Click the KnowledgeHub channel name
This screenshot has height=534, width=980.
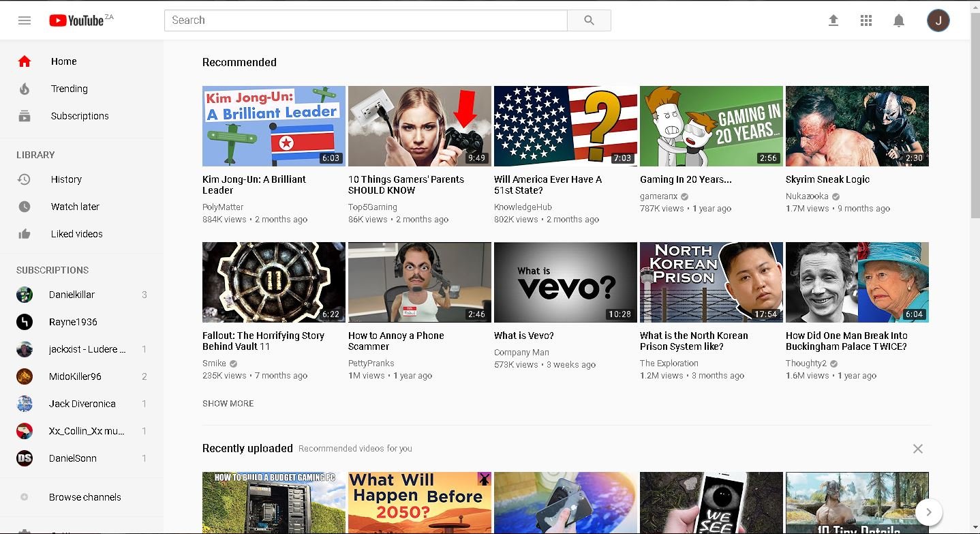point(523,207)
